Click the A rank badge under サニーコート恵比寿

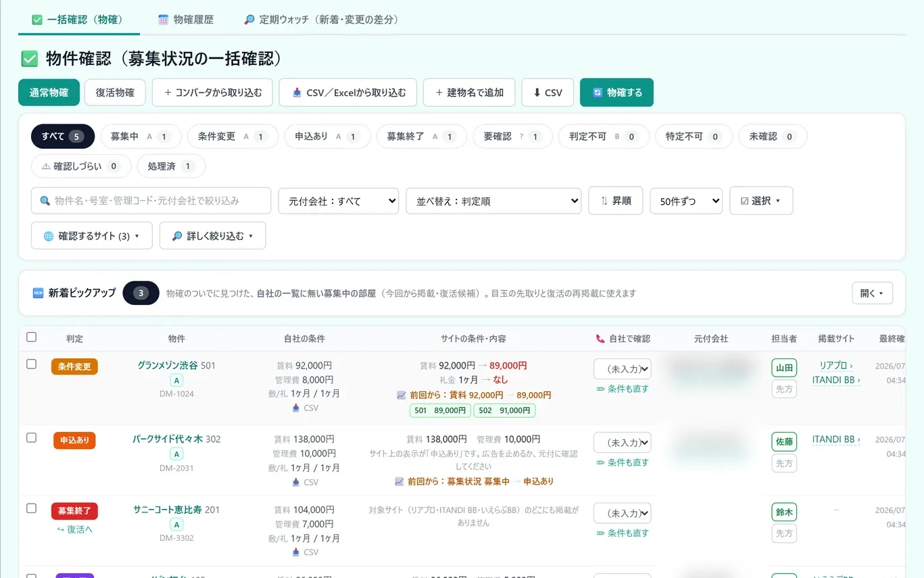pos(176,525)
